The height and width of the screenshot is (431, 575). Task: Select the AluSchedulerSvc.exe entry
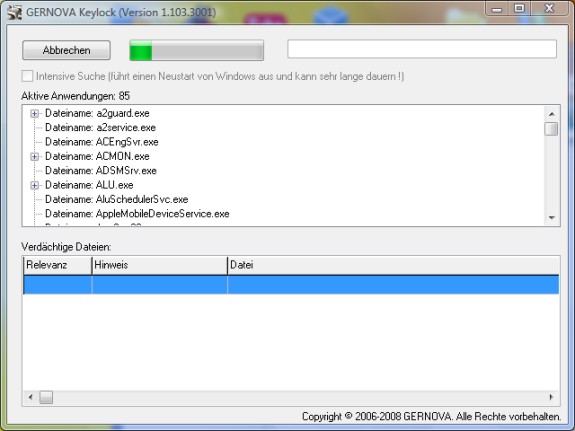(x=117, y=200)
